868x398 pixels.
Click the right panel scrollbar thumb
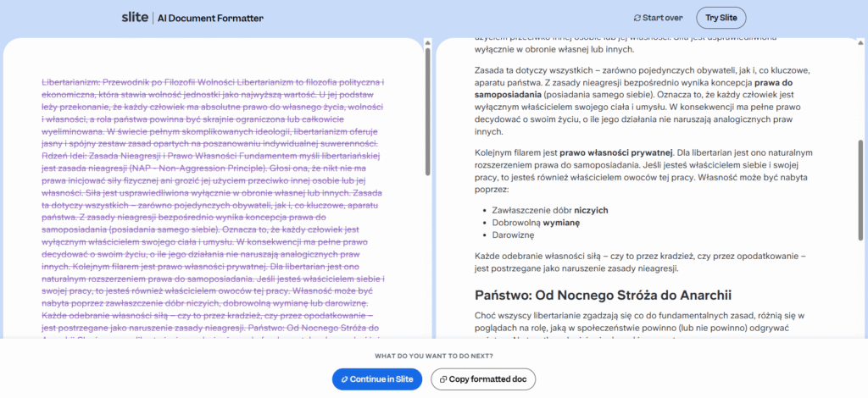point(860,190)
